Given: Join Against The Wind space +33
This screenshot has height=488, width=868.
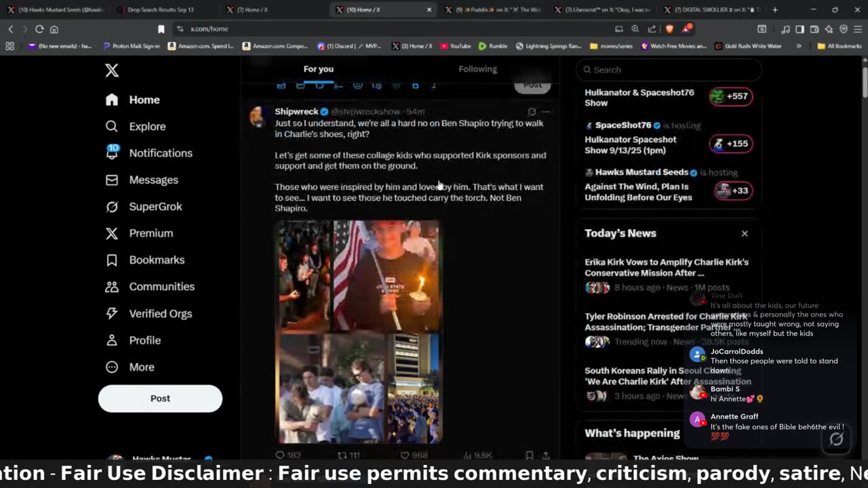Looking at the screenshot, I should tap(733, 190).
